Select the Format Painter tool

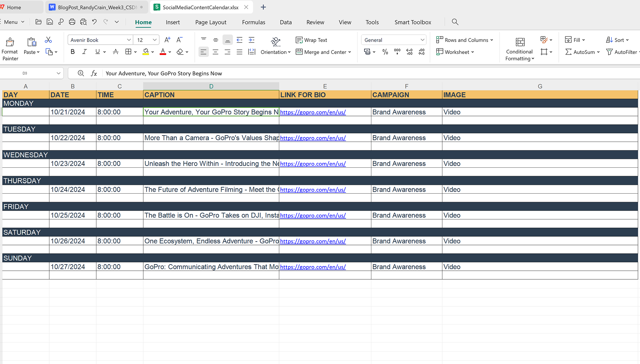point(10,49)
